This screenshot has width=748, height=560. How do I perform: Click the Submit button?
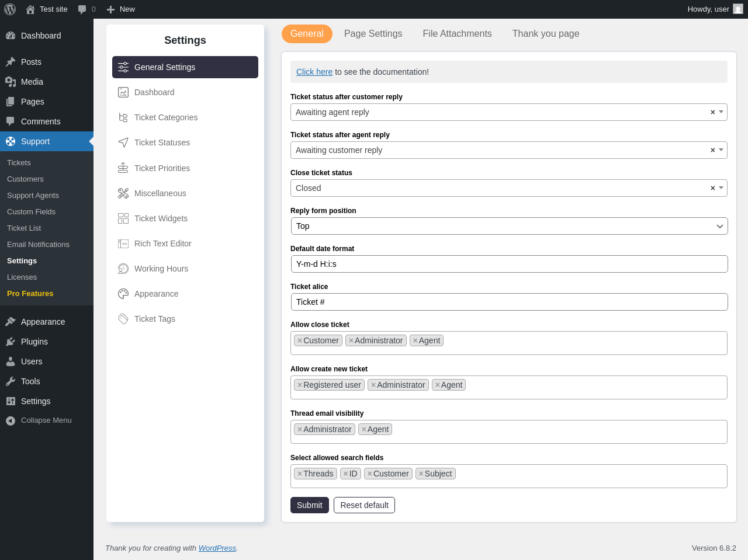click(310, 505)
